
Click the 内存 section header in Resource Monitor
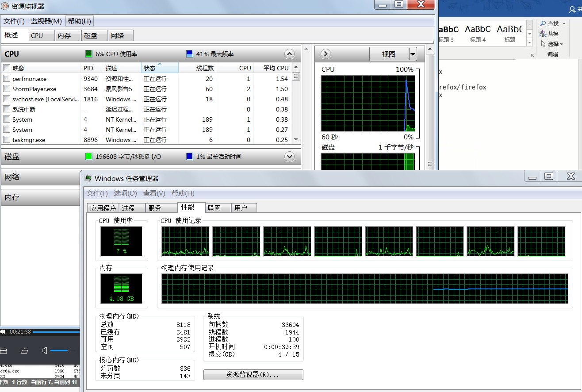[41, 197]
